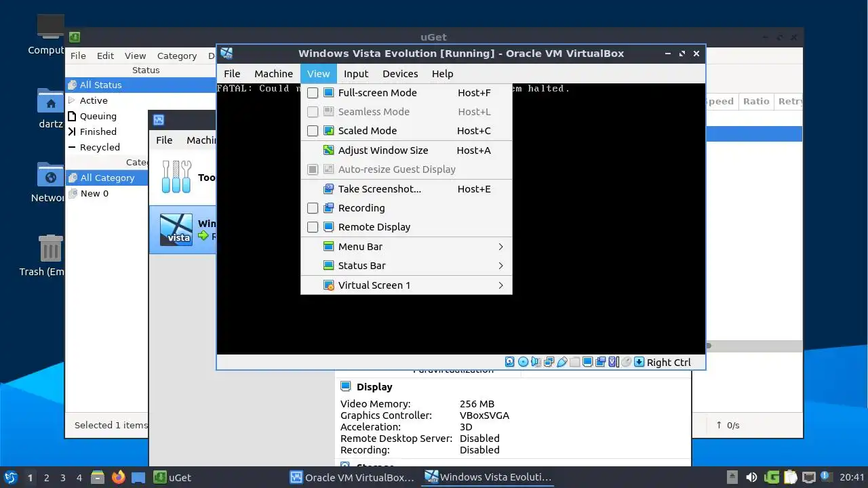The image size is (868, 488).
Task: Open the Machine menu in the VM window
Action: [273, 74]
